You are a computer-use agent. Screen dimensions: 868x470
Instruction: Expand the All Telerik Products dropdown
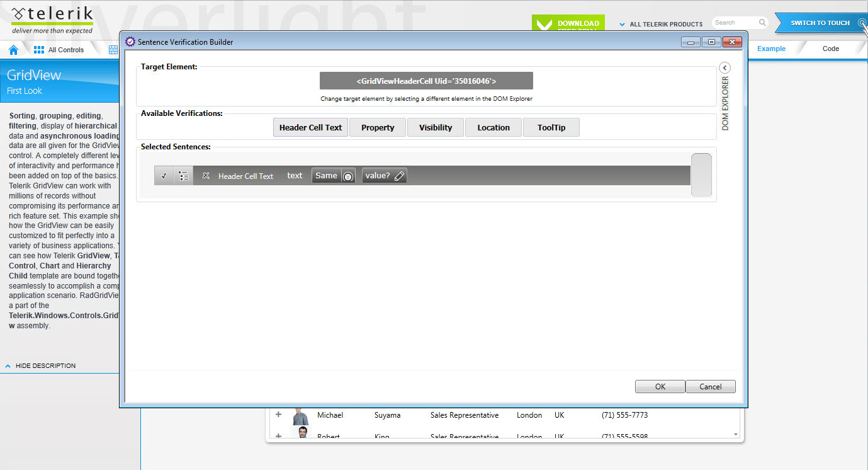pos(661,24)
